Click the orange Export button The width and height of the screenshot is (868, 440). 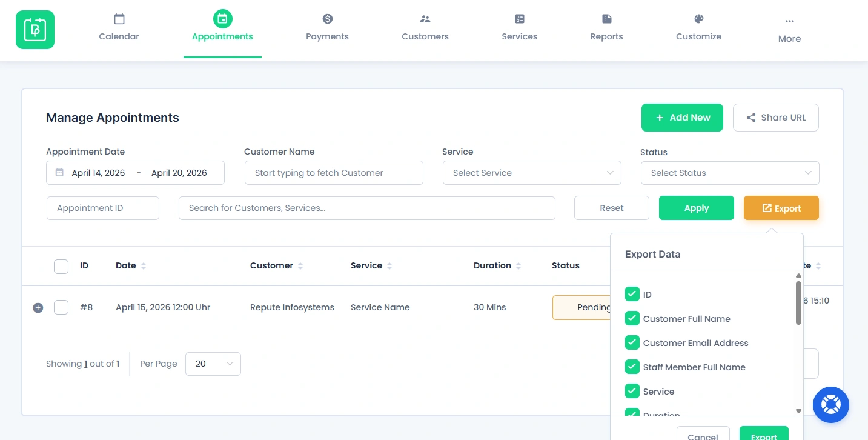click(x=781, y=208)
